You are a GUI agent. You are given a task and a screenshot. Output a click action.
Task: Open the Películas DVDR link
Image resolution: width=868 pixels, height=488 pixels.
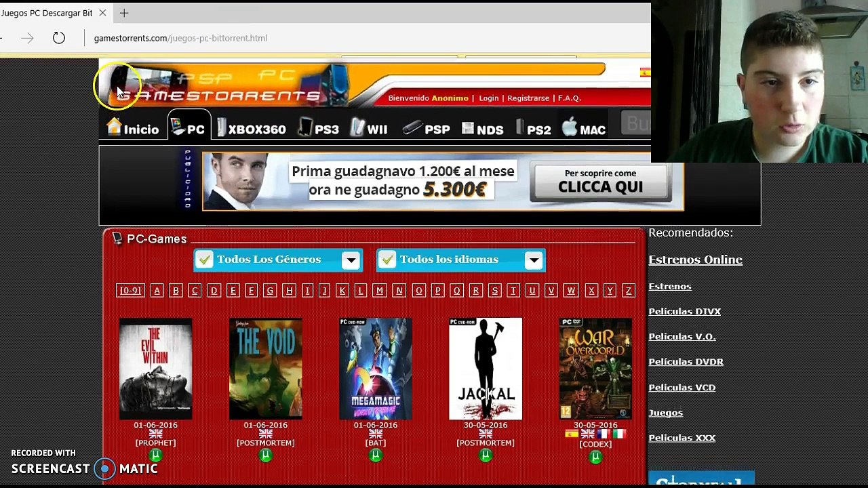(x=686, y=362)
